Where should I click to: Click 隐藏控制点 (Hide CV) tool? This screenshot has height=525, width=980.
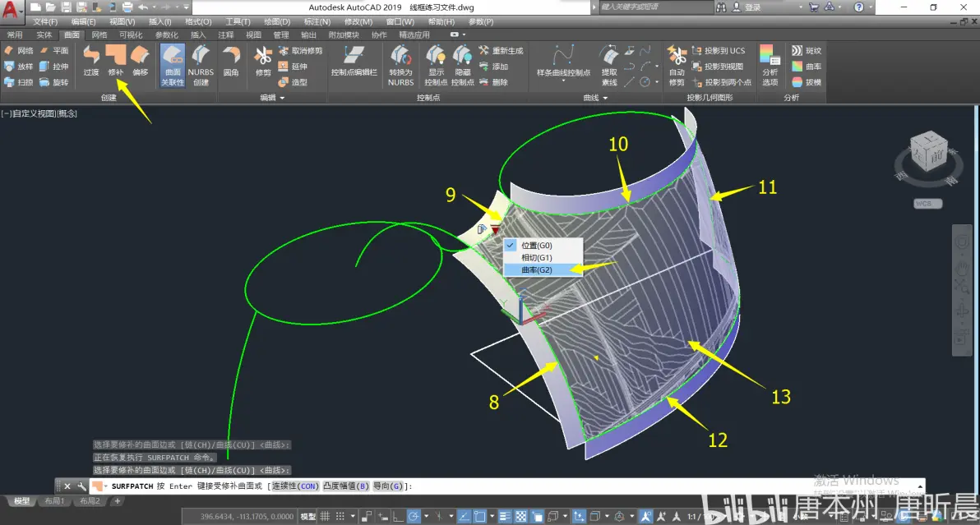(x=463, y=65)
